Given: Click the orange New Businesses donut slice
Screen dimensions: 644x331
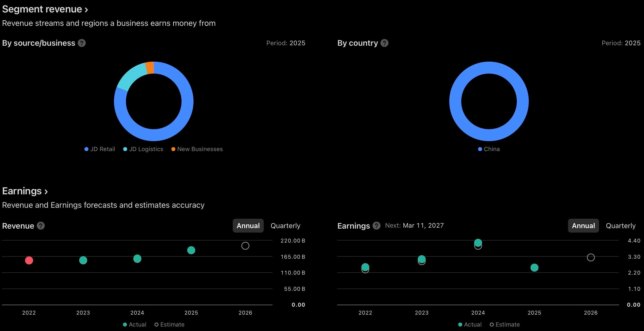Looking at the screenshot, I should pos(150,68).
